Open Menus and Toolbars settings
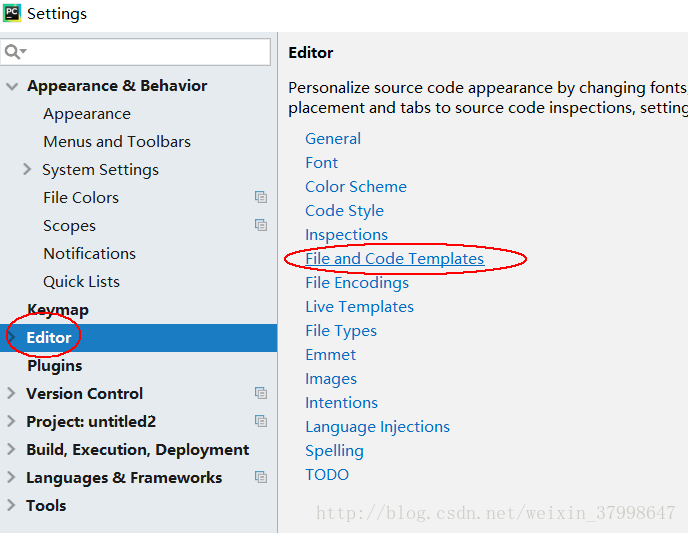This screenshot has width=688, height=533. [x=117, y=142]
